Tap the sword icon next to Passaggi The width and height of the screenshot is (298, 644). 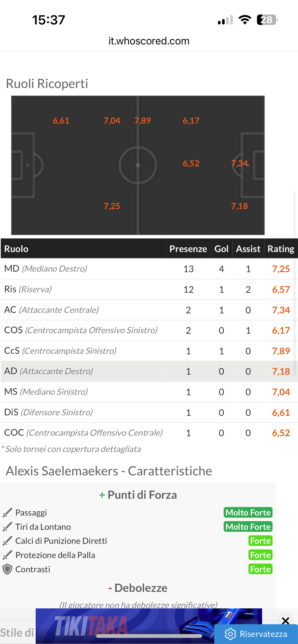pos(7,513)
